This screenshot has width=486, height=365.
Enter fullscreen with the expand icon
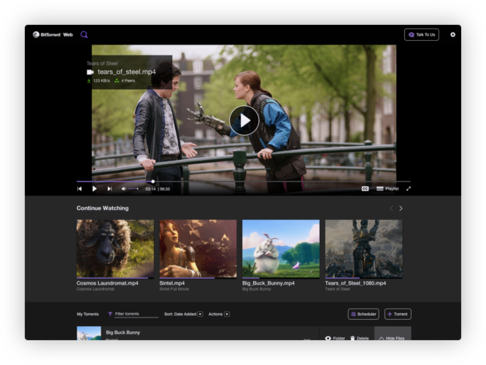[x=408, y=189]
